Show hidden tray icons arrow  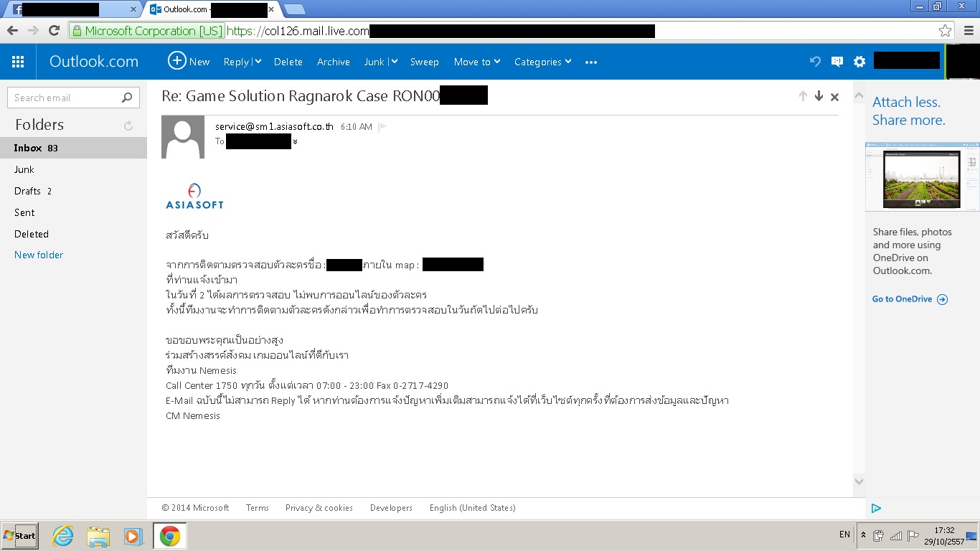pyautogui.click(x=863, y=535)
